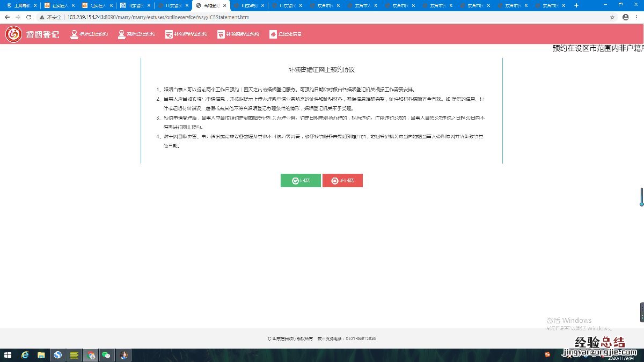The height and width of the screenshot is (362, 644).
Task: Click the dark floating panel on right edge
Action: coord(642,312)
